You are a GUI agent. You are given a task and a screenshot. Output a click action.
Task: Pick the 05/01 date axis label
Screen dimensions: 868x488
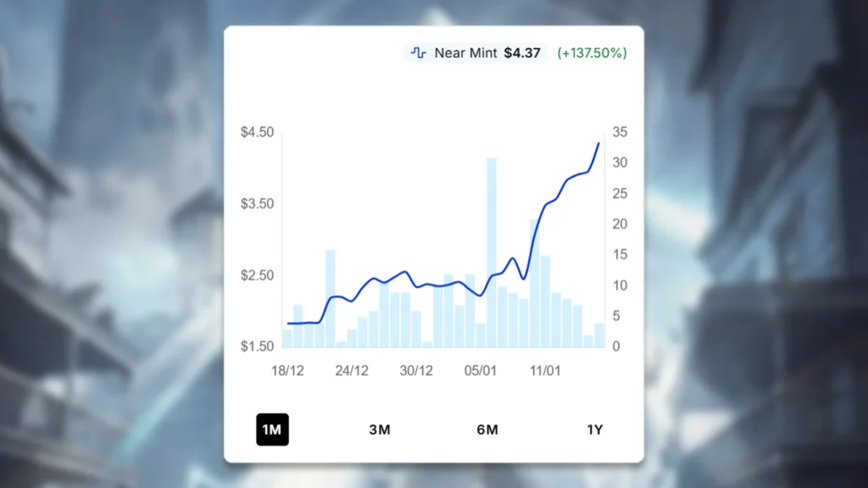pos(481,371)
